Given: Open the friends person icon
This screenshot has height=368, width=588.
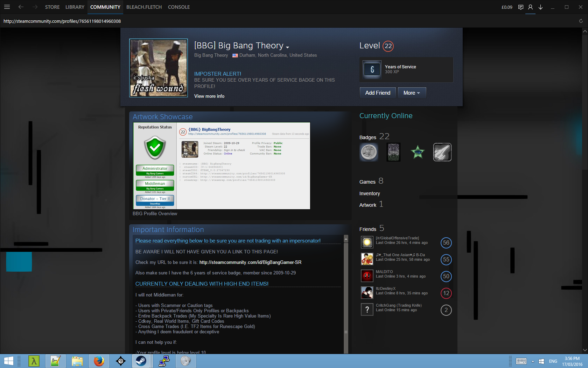Looking at the screenshot, I should 531,7.
